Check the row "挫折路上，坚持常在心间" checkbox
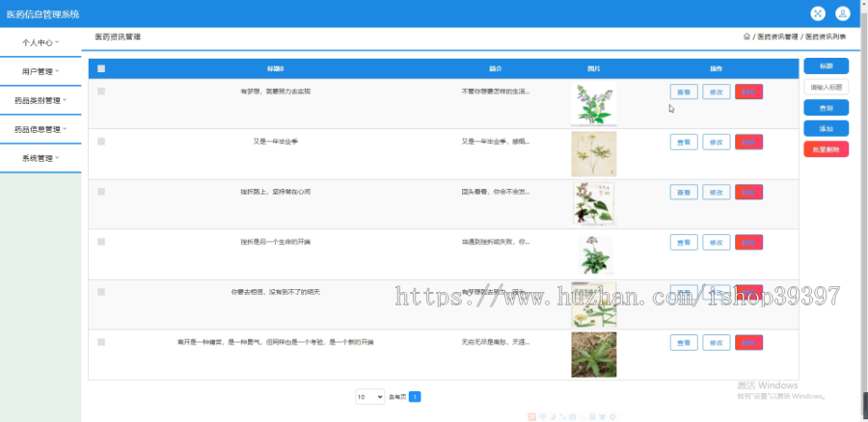The height and width of the screenshot is (422, 868). (101, 192)
